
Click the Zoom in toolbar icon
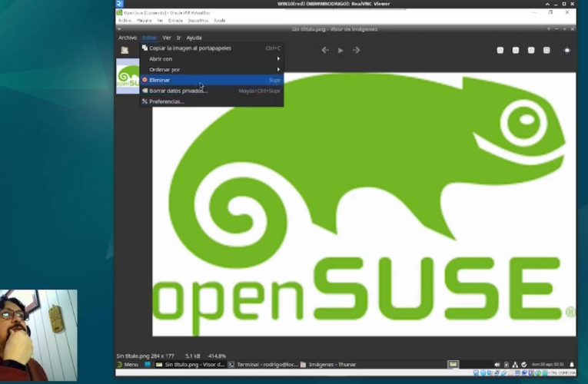point(500,50)
